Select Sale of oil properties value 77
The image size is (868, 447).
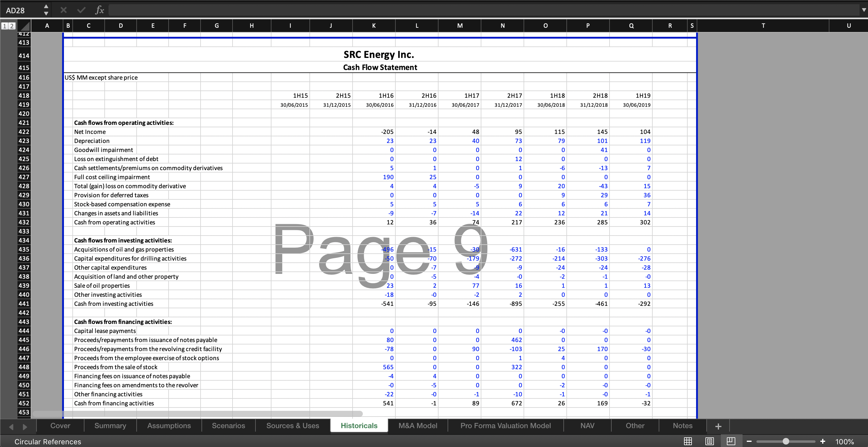(x=460, y=286)
